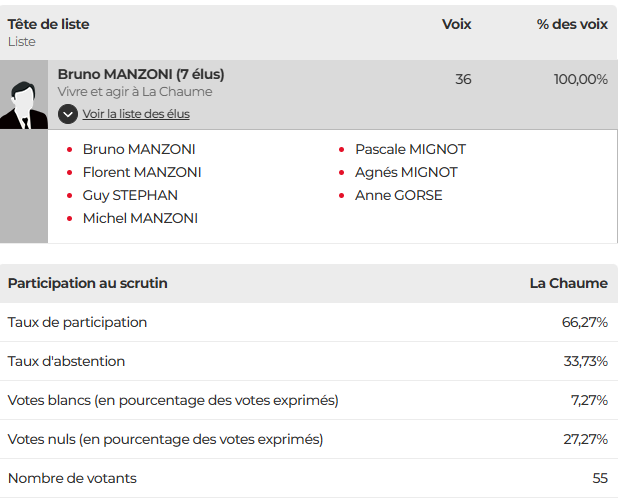This screenshot has height=498, width=621.
Task: Collapse the elected members list chevron
Action: (x=67, y=114)
